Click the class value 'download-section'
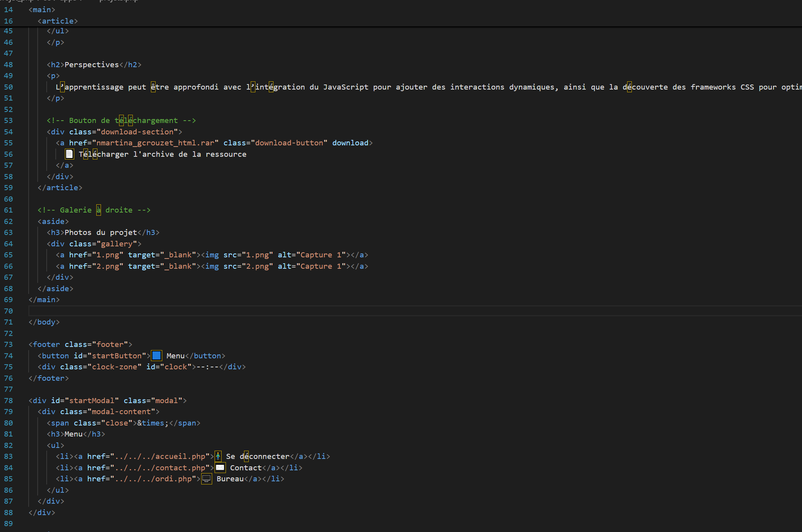The width and height of the screenshot is (802, 532). pyautogui.click(x=137, y=132)
